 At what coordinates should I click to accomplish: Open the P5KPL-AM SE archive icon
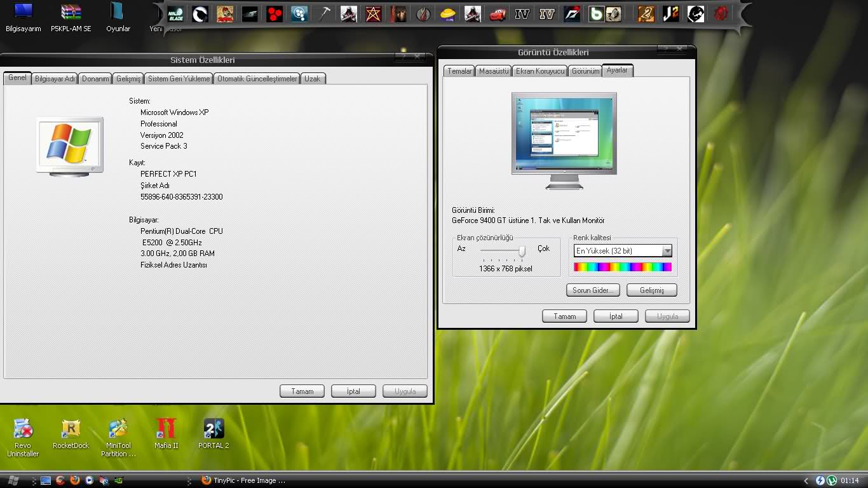(x=71, y=18)
